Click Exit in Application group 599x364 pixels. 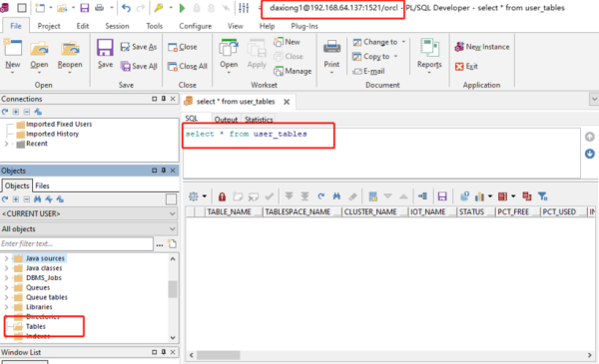pos(466,67)
